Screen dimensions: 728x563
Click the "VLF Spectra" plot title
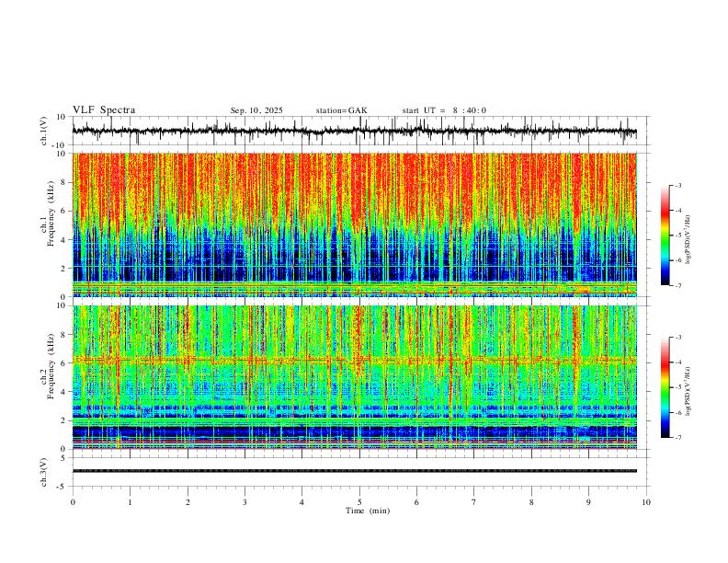click(x=104, y=110)
